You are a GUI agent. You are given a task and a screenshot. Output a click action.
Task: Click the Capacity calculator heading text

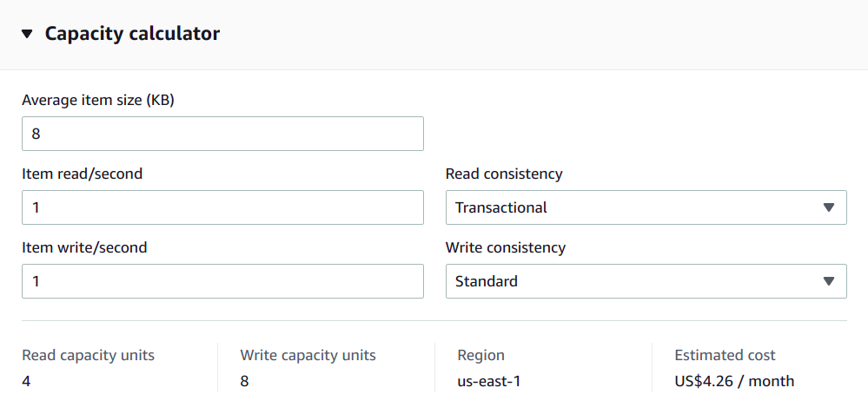coord(132,34)
